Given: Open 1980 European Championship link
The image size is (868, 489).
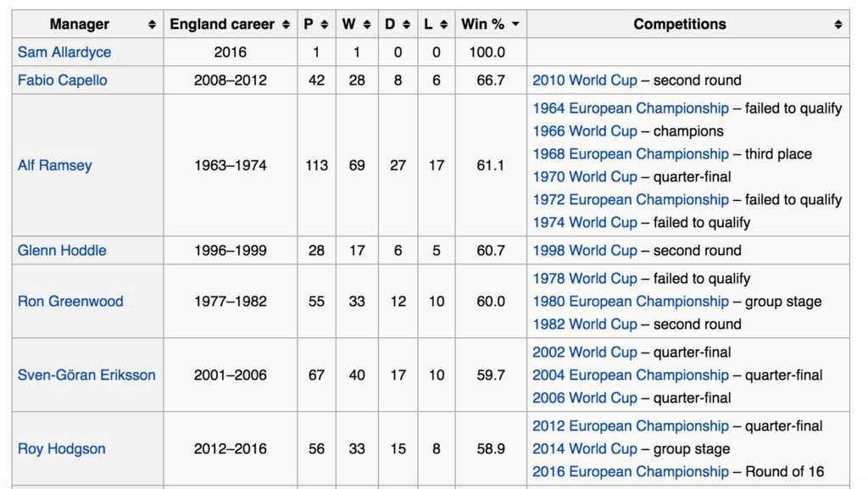Looking at the screenshot, I should coord(630,302).
